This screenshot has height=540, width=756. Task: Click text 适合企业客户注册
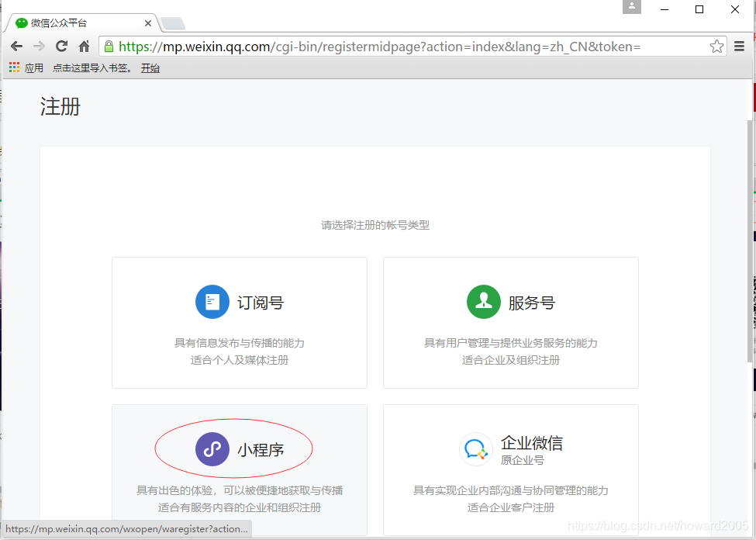click(x=510, y=507)
